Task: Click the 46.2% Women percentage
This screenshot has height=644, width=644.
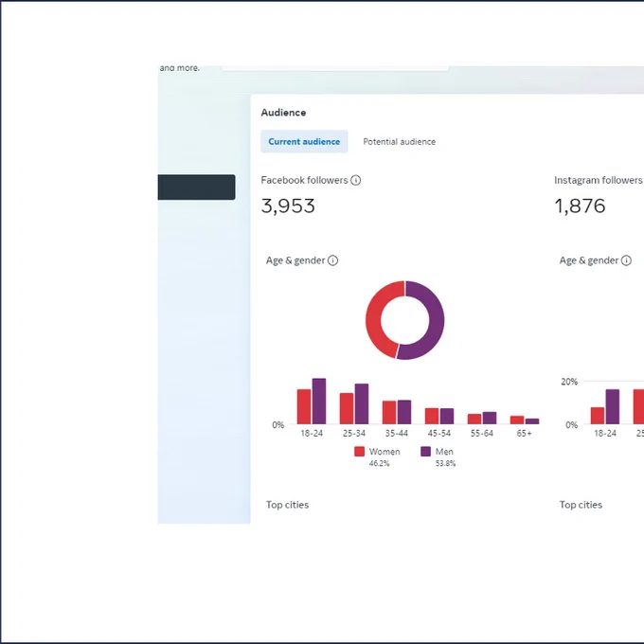Action: pyautogui.click(x=379, y=464)
